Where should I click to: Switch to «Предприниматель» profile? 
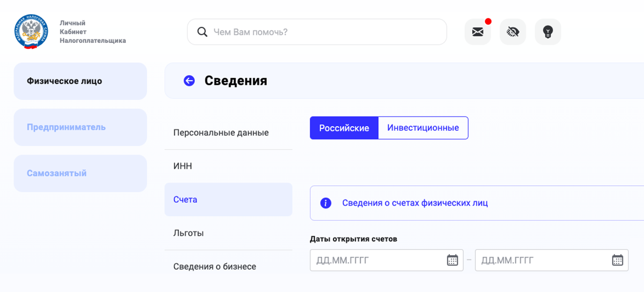click(x=80, y=127)
